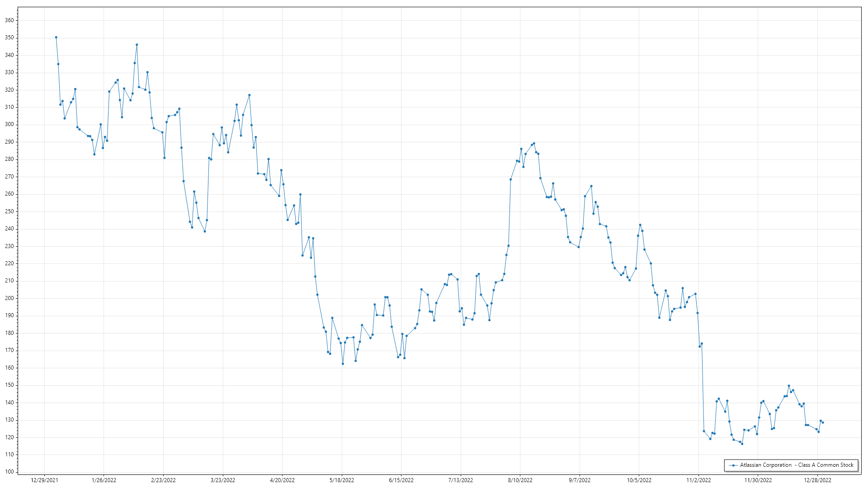The width and height of the screenshot is (868, 488).
Task: Click the 340 y-axis value label
Action: click(9, 55)
